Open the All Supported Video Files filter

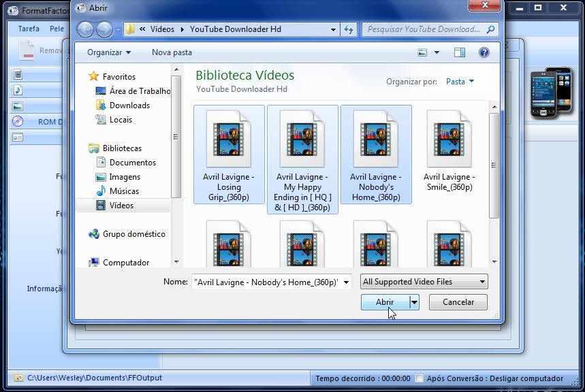click(424, 282)
